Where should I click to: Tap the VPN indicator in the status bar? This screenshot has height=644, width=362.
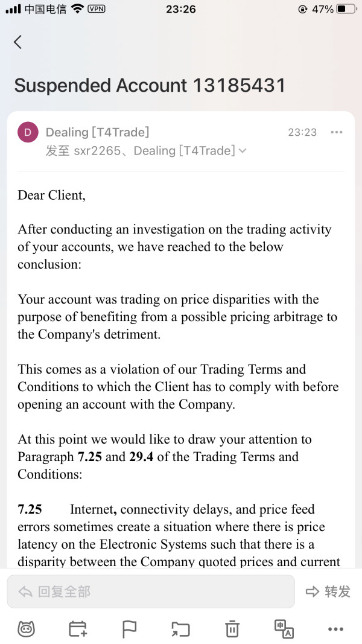pos(97,9)
